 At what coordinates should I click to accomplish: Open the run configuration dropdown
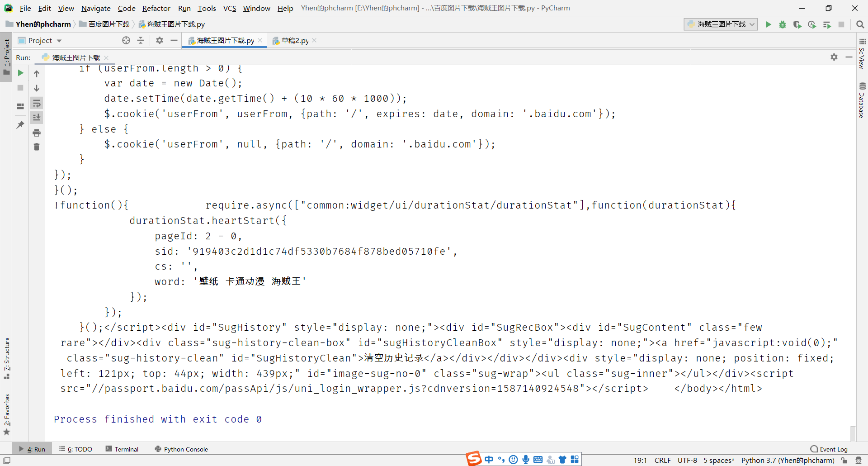pos(721,24)
